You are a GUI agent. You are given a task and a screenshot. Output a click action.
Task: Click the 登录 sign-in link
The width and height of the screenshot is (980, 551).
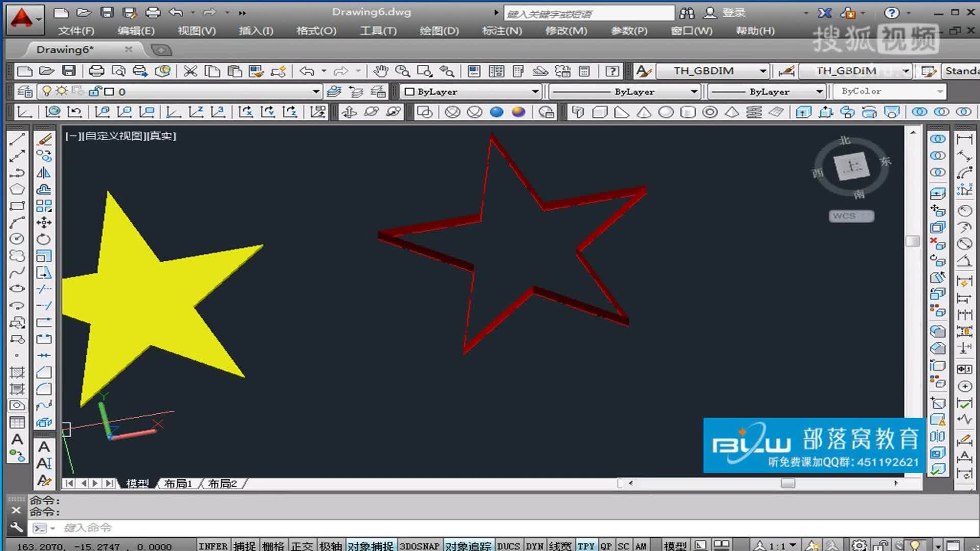pos(733,13)
